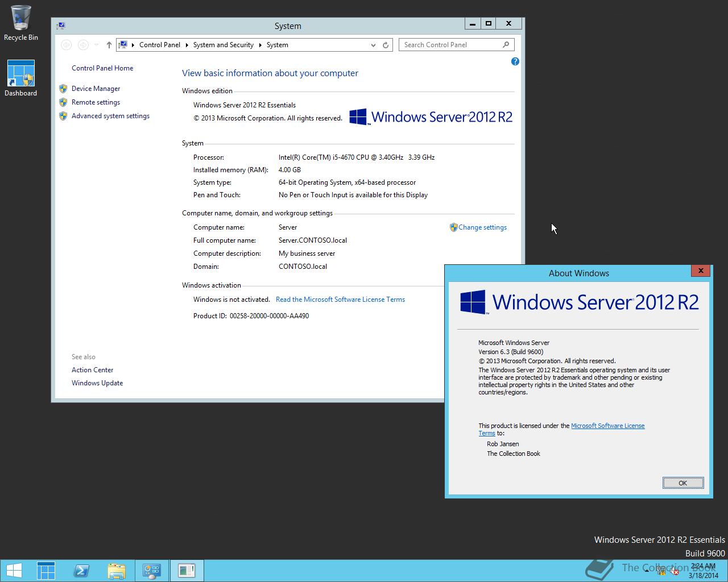Open taskbar clock showing 3/18/2014
Image resolution: width=728 pixels, height=582 pixels.
(704, 571)
